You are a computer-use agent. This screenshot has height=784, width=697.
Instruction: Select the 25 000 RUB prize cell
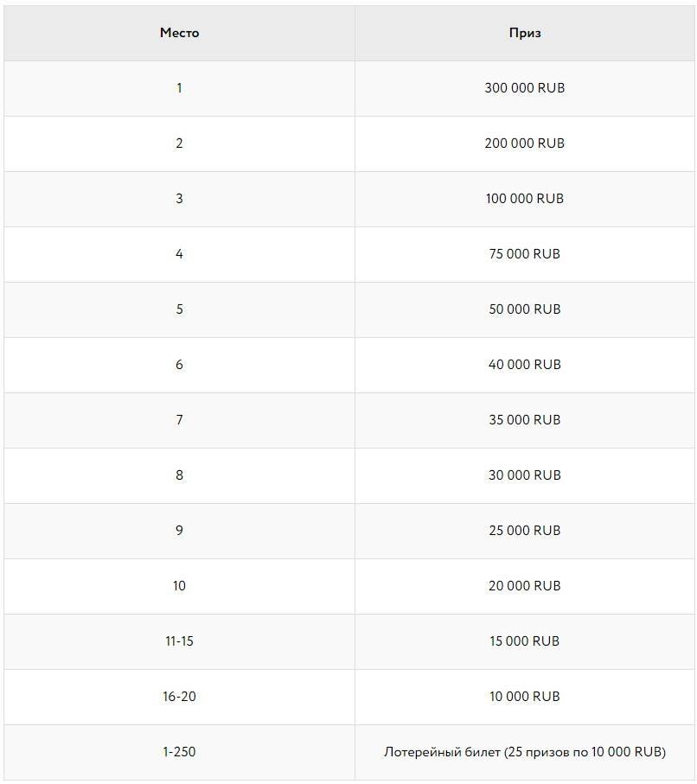525,531
